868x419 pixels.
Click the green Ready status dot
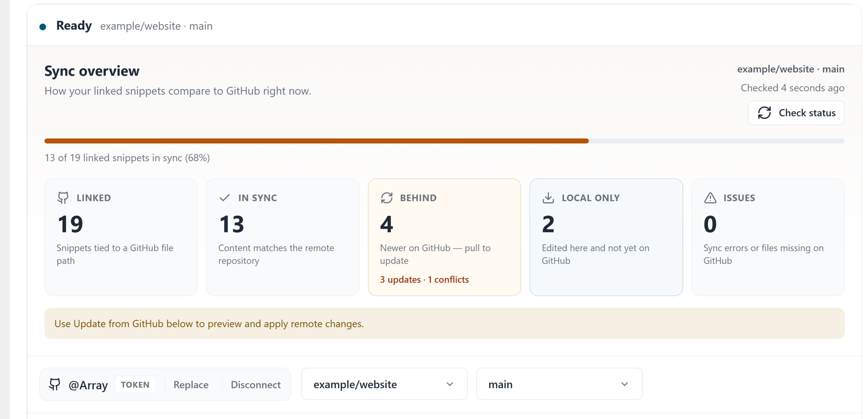(43, 27)
